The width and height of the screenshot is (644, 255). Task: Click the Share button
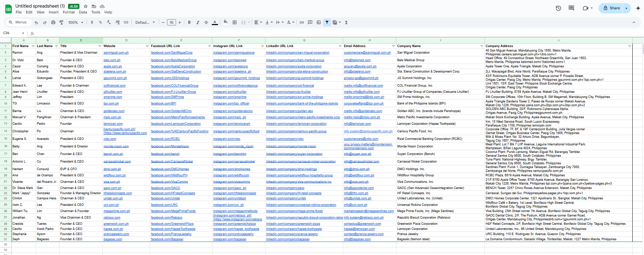(x=611, y=8)
